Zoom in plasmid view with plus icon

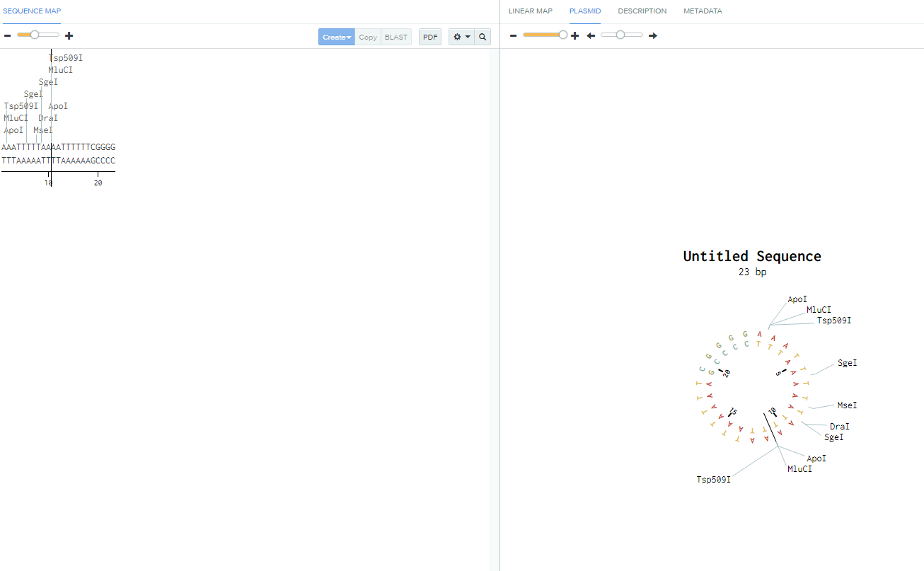click(x=574, y=35)
